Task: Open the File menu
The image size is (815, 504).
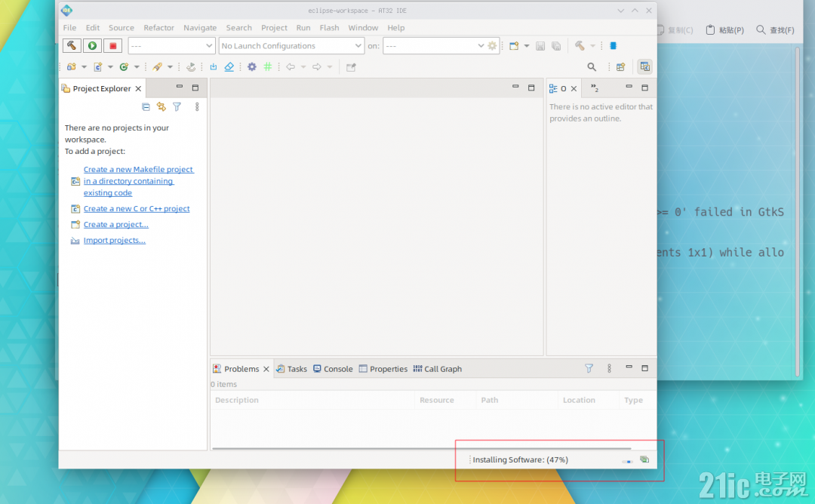Action: [69, 27]
